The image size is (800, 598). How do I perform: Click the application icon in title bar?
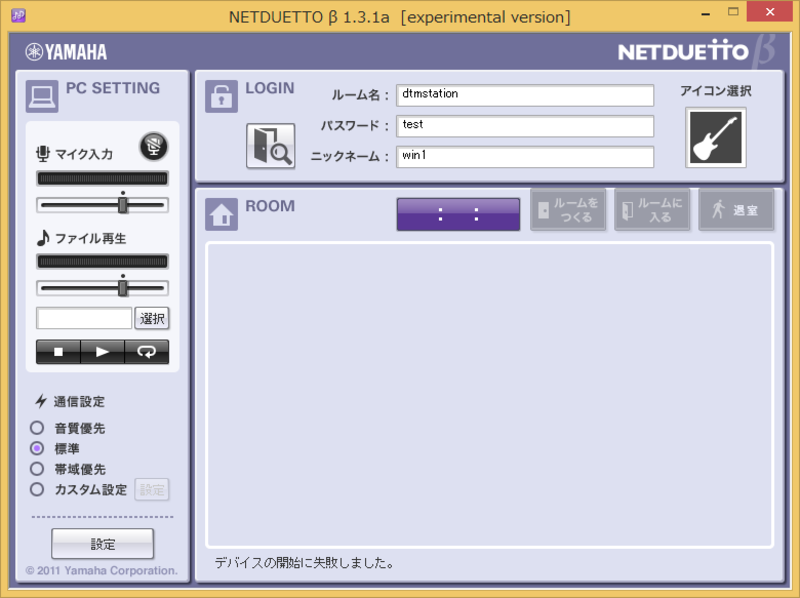click(x=18, y=15)
